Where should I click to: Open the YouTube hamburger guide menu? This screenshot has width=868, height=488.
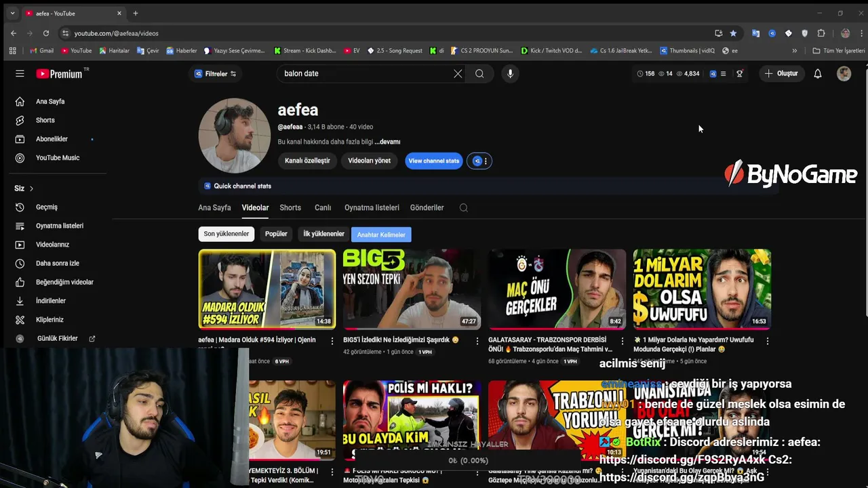20,73
